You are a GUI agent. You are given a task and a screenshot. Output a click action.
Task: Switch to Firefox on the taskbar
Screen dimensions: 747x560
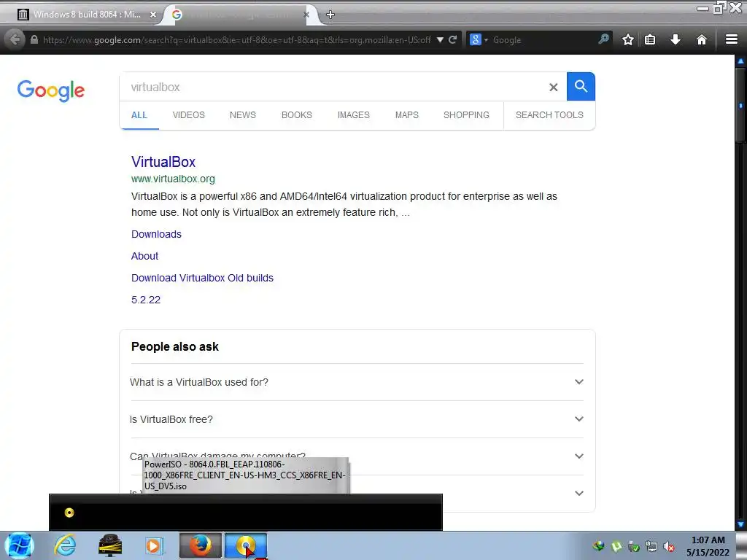click(201, 545)
